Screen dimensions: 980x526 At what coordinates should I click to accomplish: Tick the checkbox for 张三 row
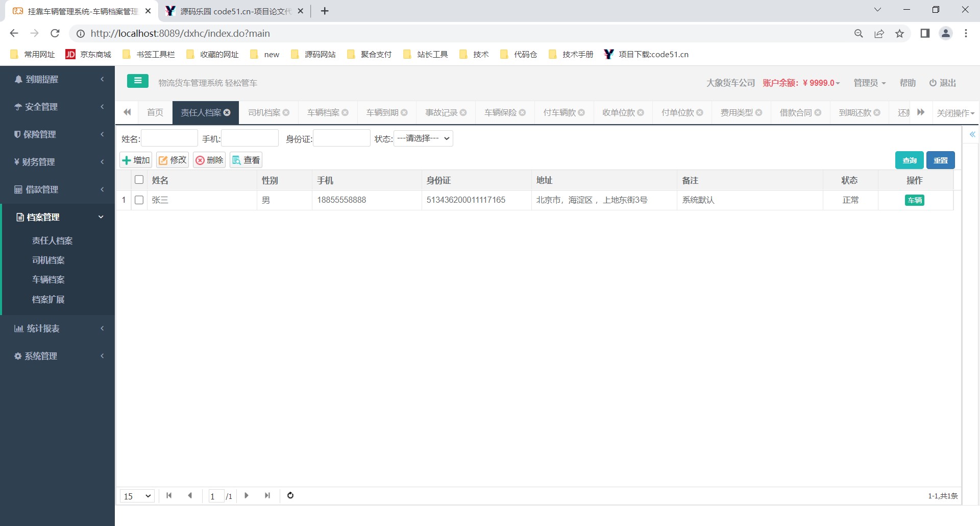click(x=139, y=200)
